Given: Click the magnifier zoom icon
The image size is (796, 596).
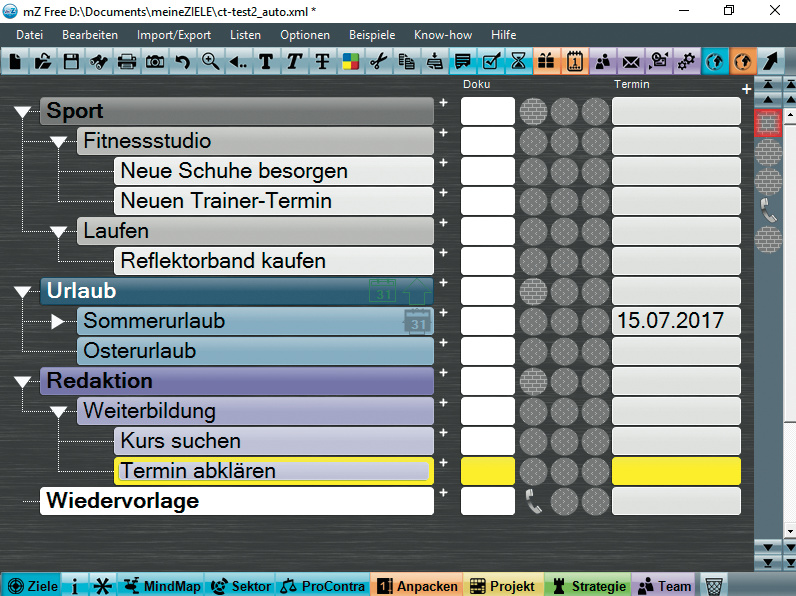Looking at the screenshot, I should (x=210, y=61).
